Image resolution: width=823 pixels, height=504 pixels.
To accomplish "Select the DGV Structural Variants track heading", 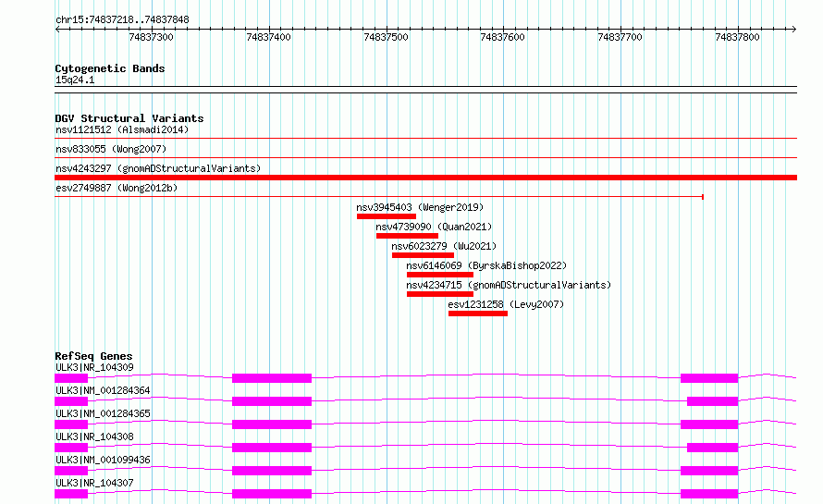I will [129, 118].
